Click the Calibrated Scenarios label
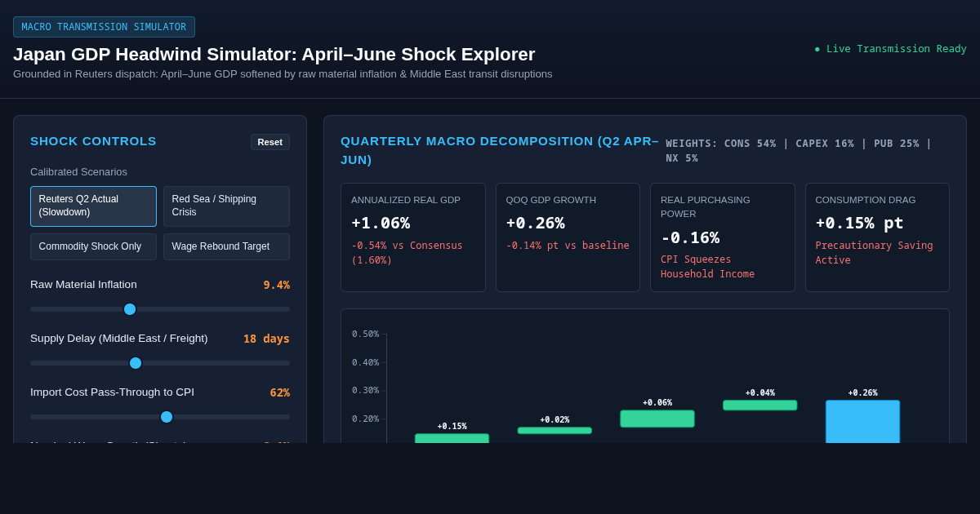Image resolution: width=980 pixels, height=514 pixels. [78, 172]
